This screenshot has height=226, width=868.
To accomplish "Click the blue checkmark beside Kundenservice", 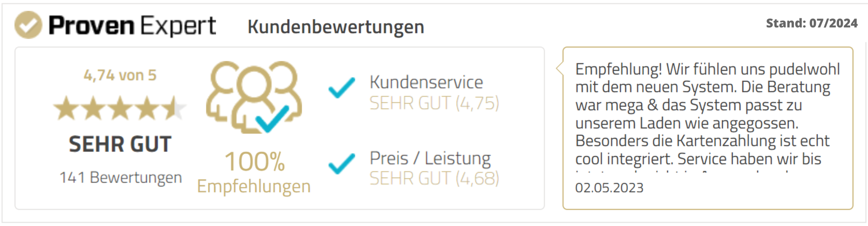I will (x=341, y=88).
